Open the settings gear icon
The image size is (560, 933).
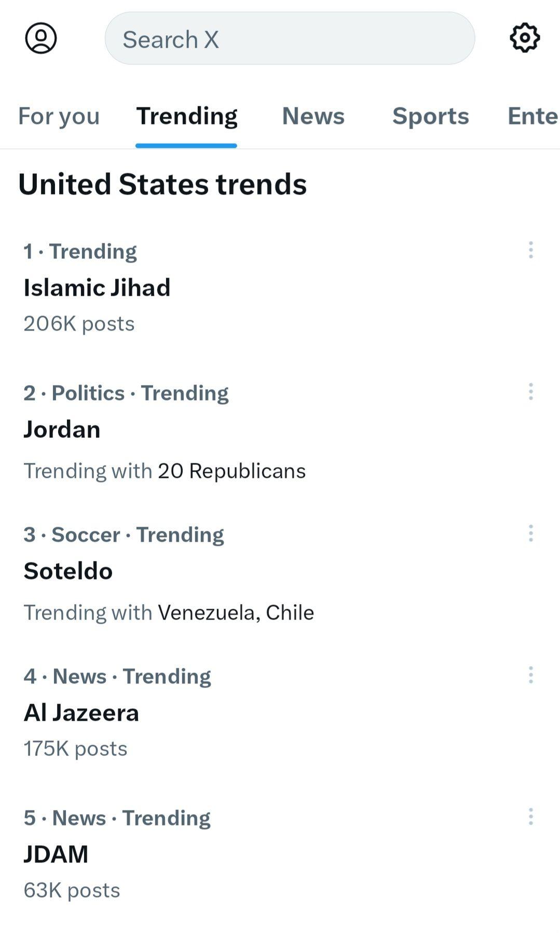tap(525, 37)
